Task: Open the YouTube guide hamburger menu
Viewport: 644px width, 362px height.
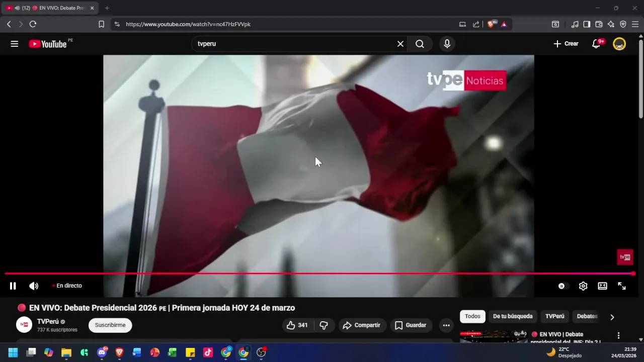Action: 15,44
